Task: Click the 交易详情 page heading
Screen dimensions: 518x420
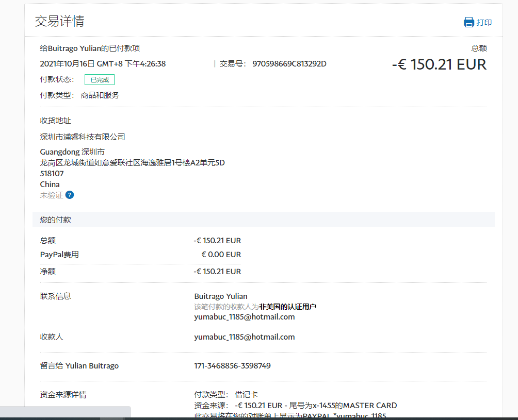Action: pyautogui.click(x=59, y=21)
